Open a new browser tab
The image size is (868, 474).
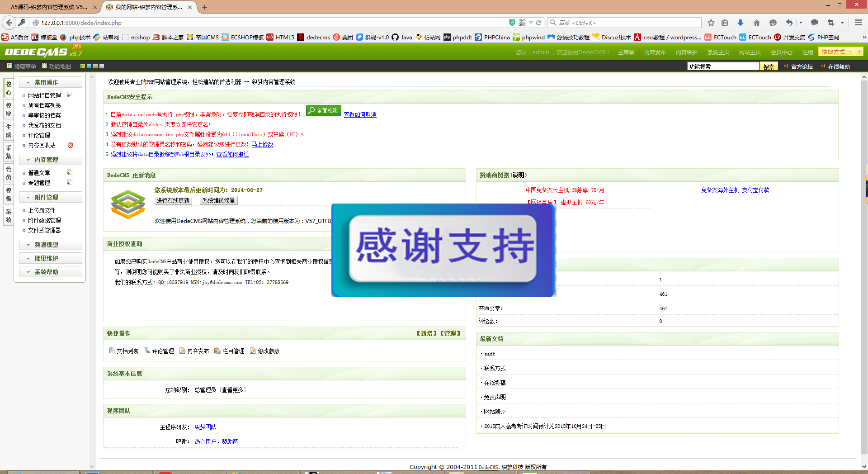pos(205,7)
